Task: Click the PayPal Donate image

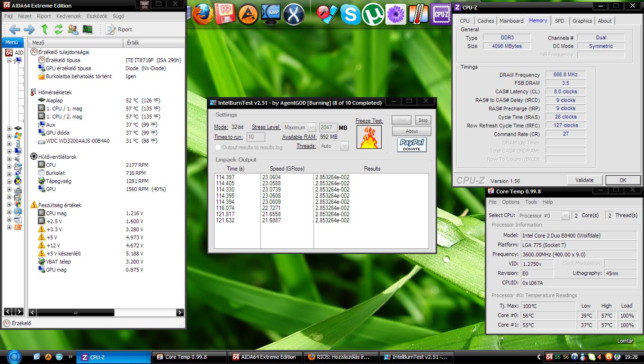Action: point(412,145)
